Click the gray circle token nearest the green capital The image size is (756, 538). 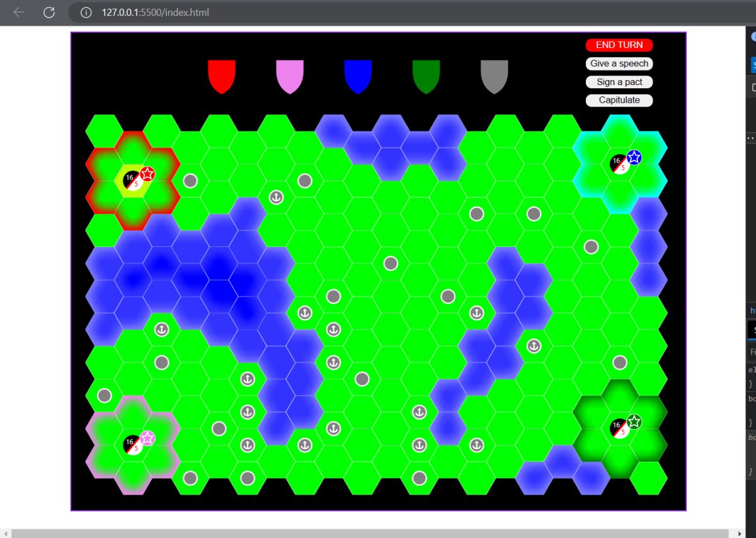coord(620,362)
